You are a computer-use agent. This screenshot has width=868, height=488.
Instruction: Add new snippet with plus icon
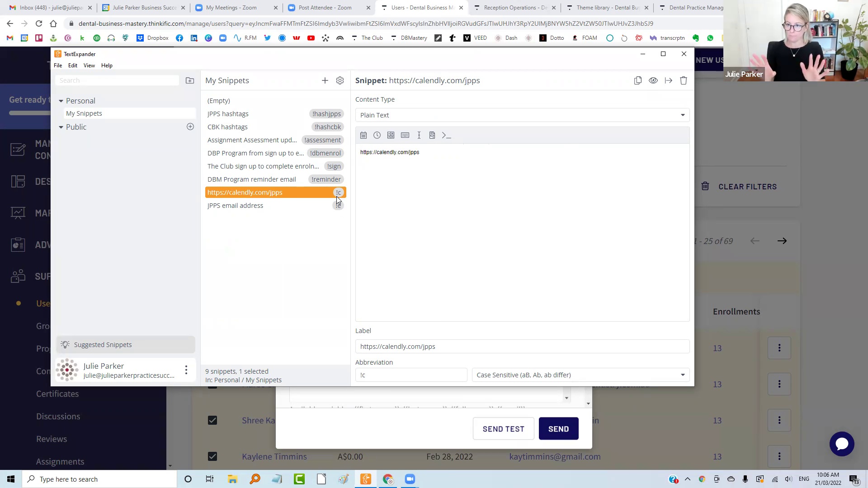[325, 80]
